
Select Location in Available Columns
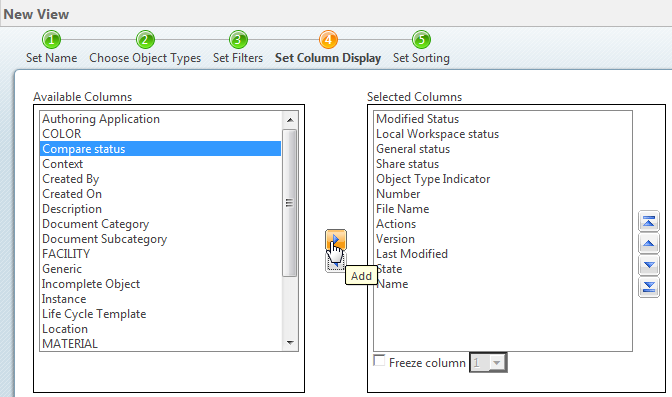[x=161, y=329]
